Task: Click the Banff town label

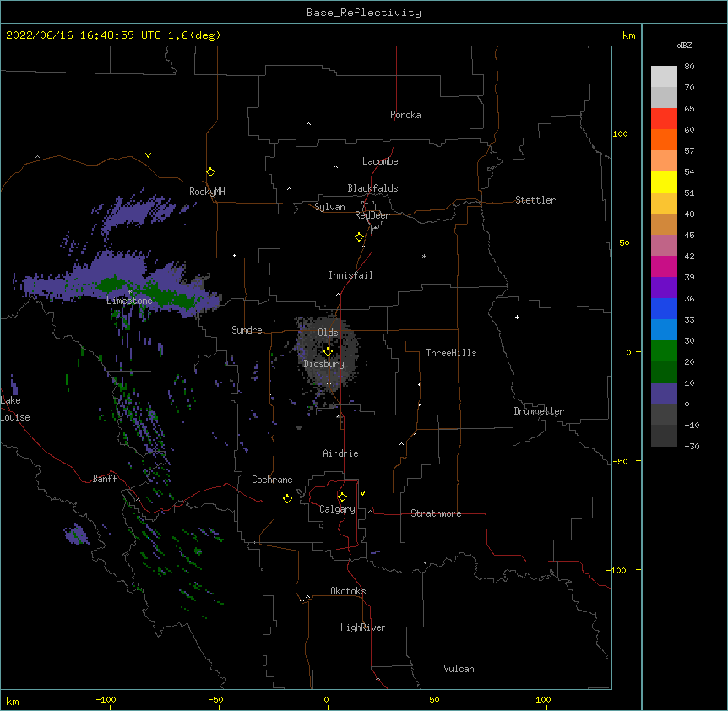Action: (105, 479)
